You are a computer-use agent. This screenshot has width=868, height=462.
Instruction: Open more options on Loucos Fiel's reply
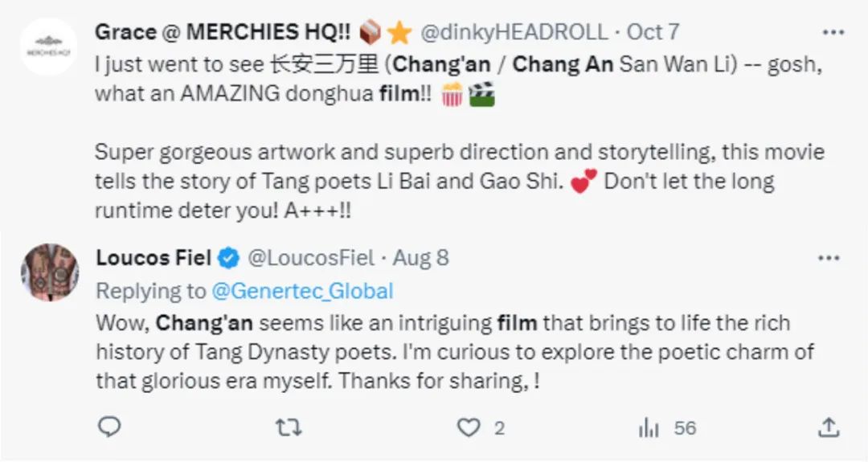[828, 259]
